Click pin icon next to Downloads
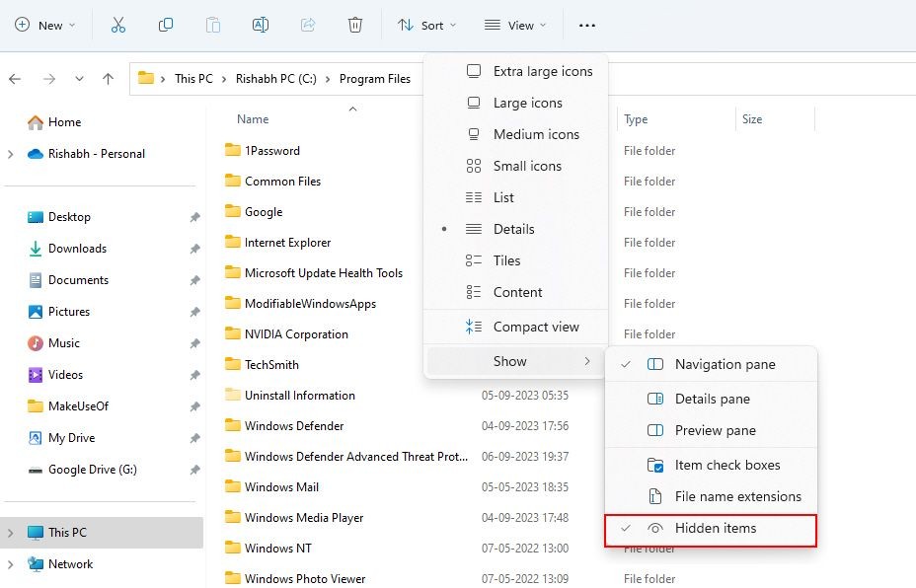Viewport: 916px width, 588px height. pyautogui.click(x=195, y=249)
